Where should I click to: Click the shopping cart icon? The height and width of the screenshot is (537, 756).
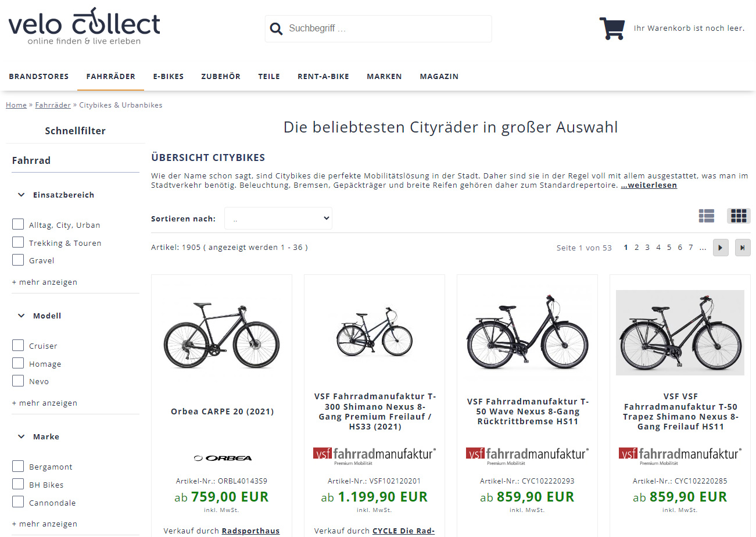[x=612, y=28]
